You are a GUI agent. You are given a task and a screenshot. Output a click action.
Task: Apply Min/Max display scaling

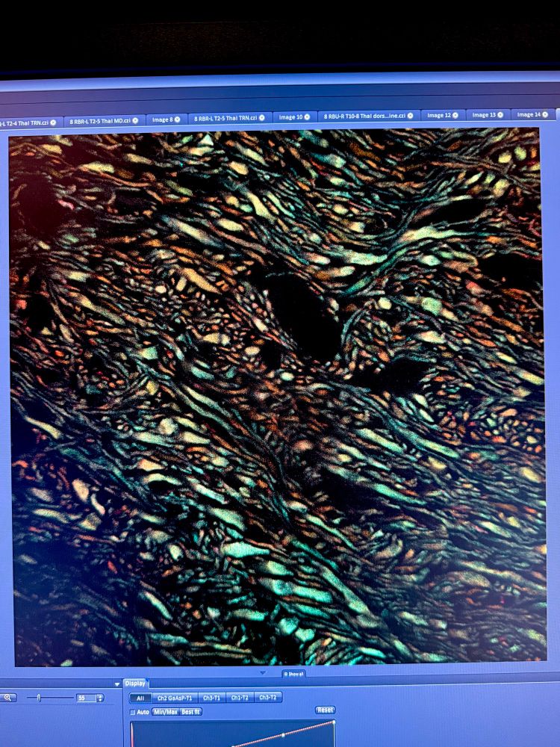(x=165, y=712)
